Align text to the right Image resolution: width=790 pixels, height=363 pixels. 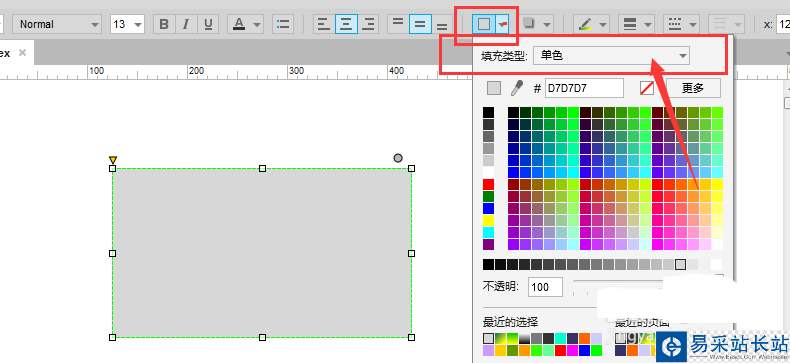pos(369,24)
